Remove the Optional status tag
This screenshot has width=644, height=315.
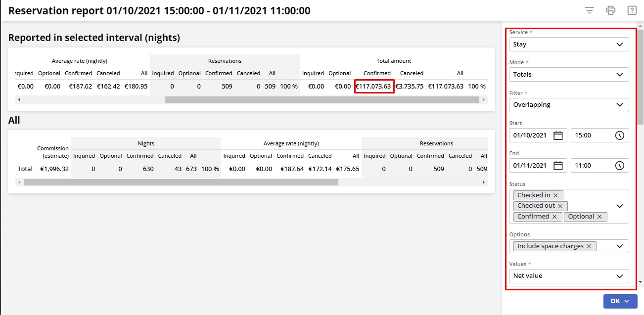599,217
